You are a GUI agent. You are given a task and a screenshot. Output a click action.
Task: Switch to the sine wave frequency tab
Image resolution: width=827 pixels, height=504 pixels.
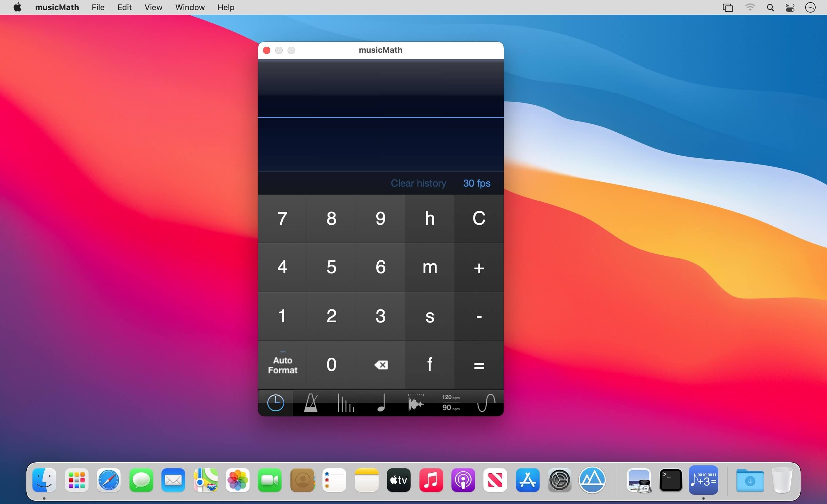[486, 403]
